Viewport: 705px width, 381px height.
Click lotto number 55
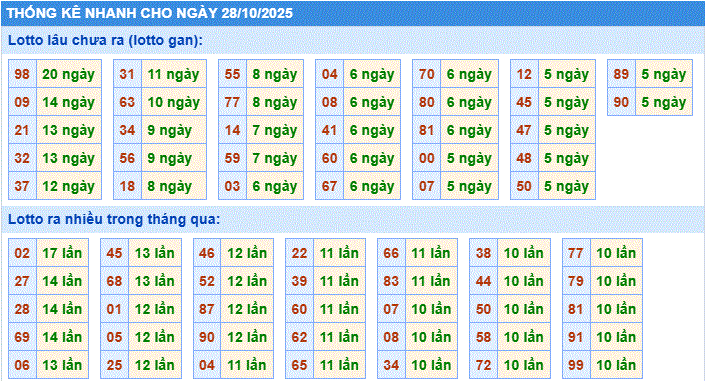pyautogui.click(x=232, y=74)
